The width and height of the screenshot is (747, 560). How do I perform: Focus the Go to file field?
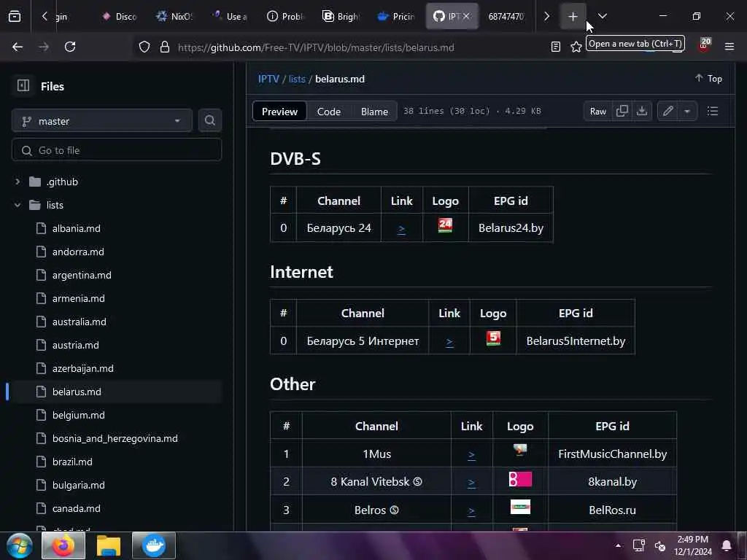click(x=117, y=150)
